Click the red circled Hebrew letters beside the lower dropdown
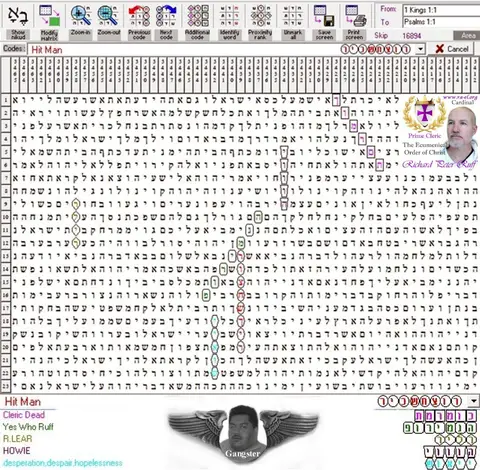 click(419, 401)
